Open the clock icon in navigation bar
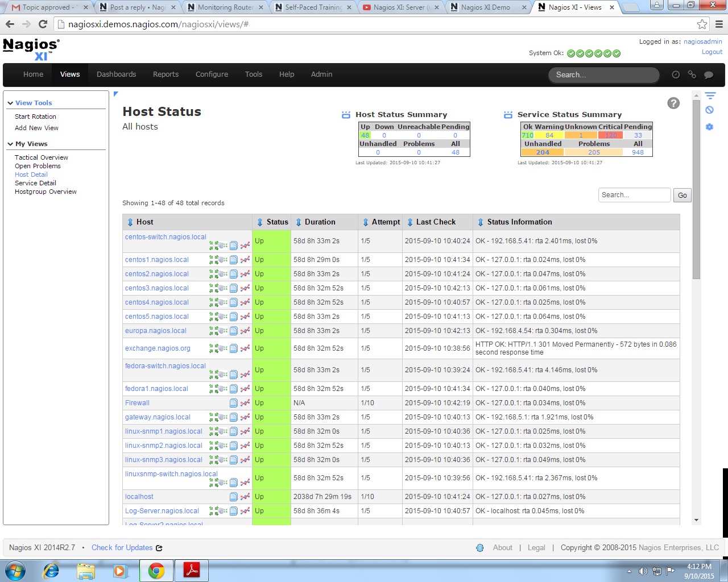This screenshot has width=728, height=582. coord(676,74)
